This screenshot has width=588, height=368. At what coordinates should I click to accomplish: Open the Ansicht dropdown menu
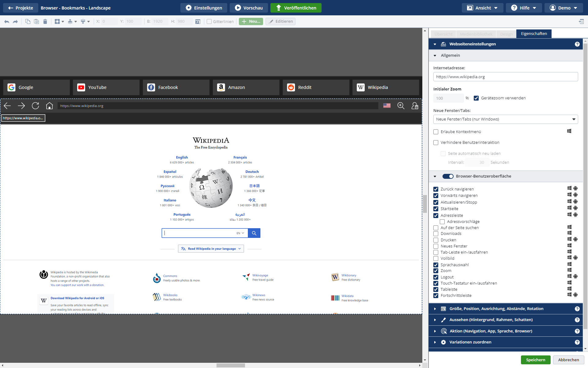(x=483, y=8)
